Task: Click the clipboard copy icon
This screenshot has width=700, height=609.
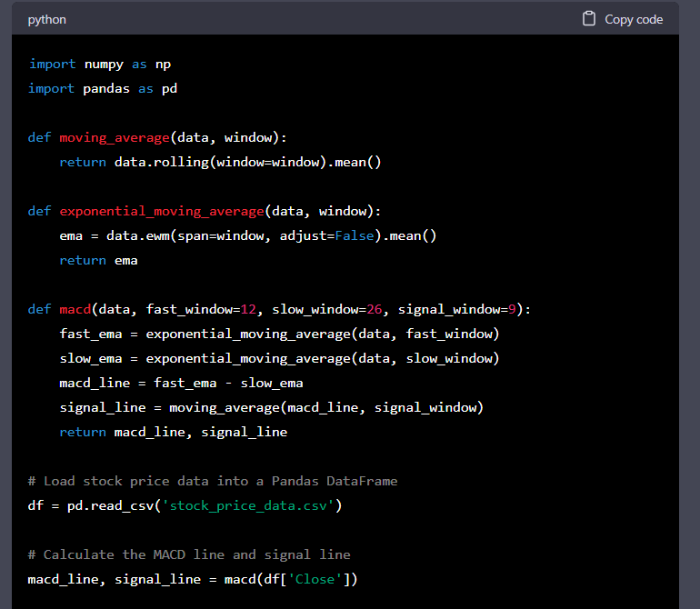Action: point(589,19)
